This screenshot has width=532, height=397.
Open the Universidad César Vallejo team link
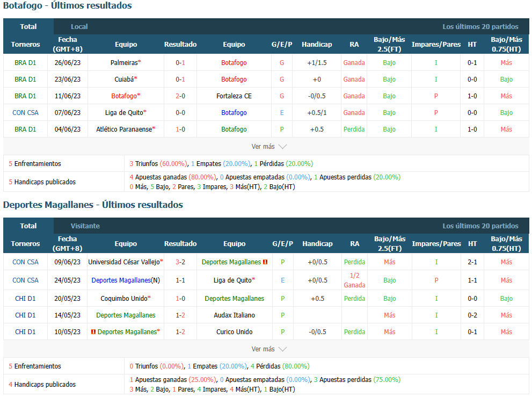coord(124,262)
